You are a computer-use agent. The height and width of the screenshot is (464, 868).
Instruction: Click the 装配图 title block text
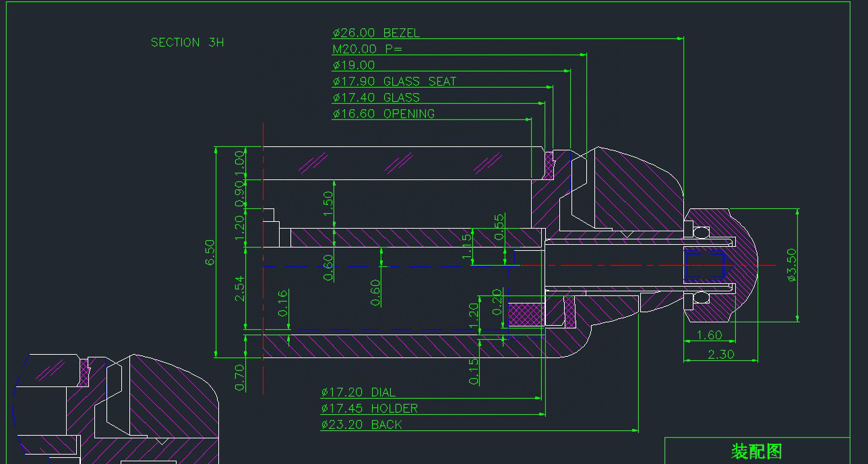[x=756, y=451]
